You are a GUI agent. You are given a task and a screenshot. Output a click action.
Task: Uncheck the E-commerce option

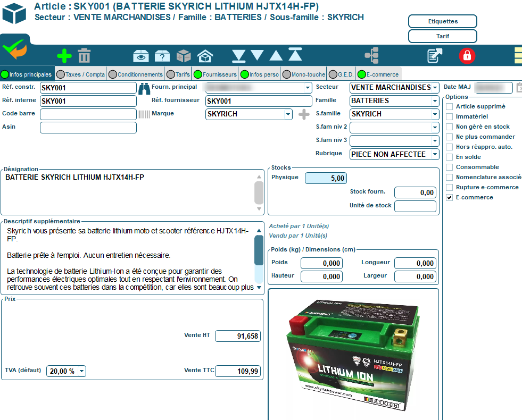(x=450, y=198)
